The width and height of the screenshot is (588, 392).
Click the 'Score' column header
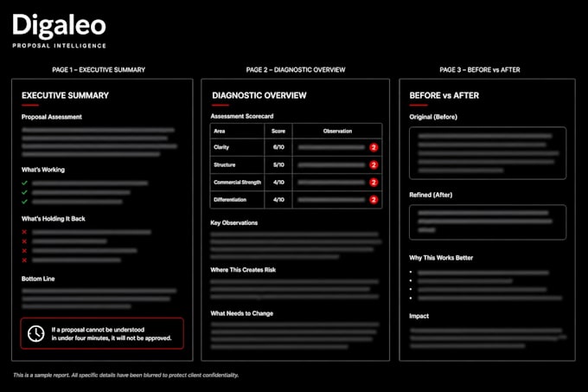click(x=278, y=132)
